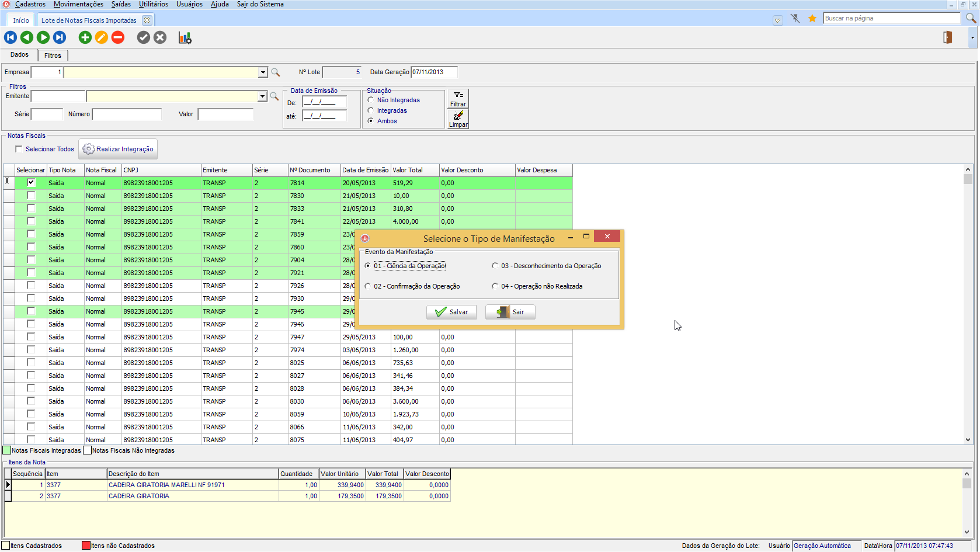Click the Buscar na página search field
The image size is (980, 552).
point(891,18)
